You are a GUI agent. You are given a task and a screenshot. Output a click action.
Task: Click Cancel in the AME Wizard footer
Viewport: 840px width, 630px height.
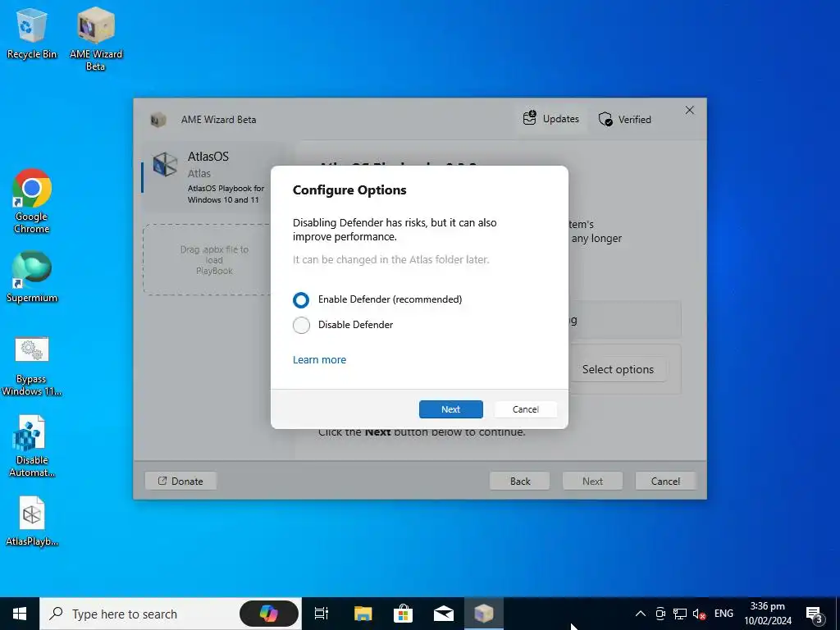point(665,481)
